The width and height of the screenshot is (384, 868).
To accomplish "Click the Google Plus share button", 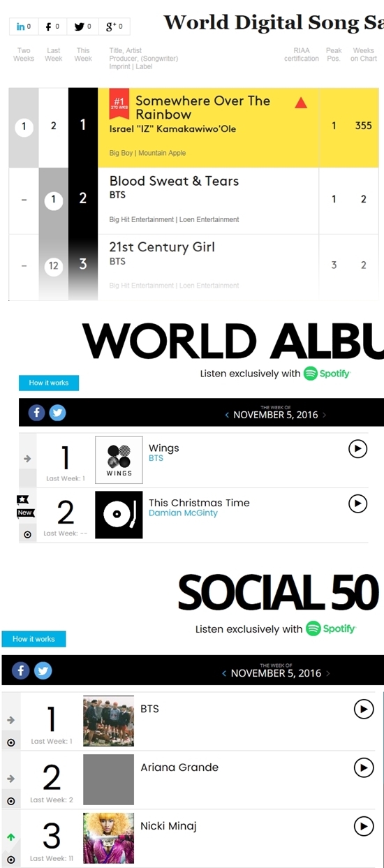I will (115, 27).
